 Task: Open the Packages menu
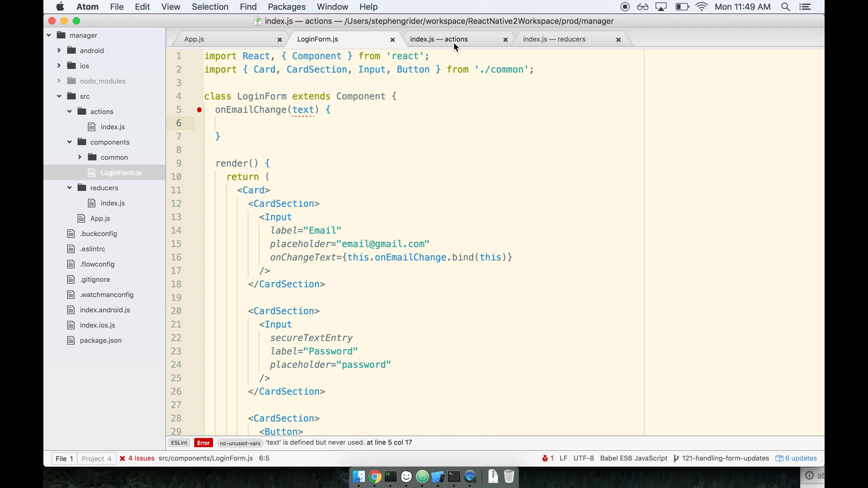click(287, 7)
